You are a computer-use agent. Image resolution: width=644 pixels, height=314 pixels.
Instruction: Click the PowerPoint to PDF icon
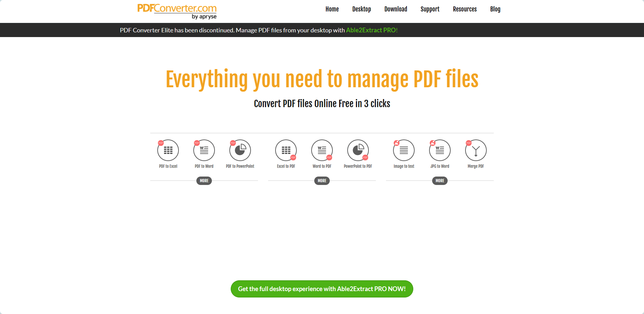358,150
